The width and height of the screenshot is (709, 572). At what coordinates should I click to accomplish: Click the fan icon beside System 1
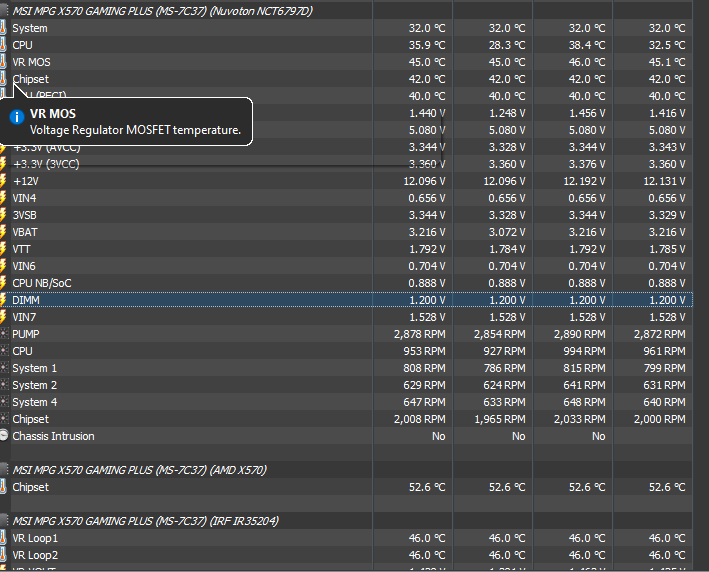tap(4, 368)
